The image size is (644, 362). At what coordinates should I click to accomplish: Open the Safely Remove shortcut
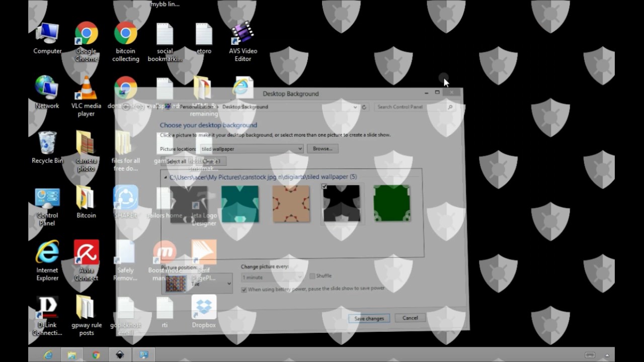click(x=126, y=260)
